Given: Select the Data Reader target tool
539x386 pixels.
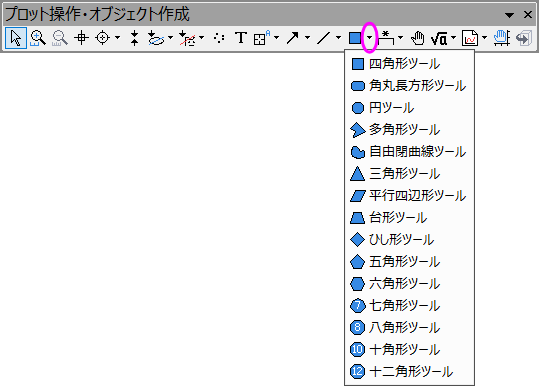Looking at the screenshot, I should pos(103,38).
